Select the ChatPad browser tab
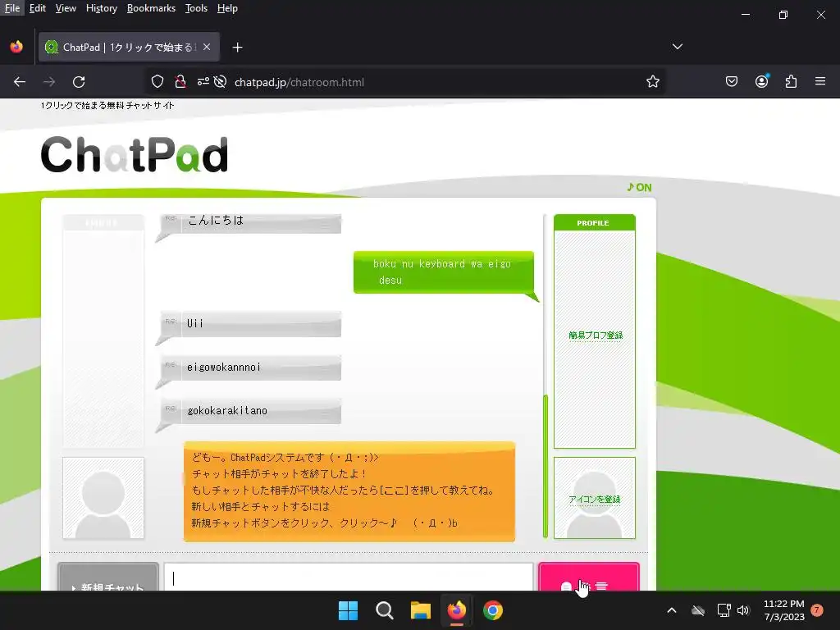This screenshot has height=630, width=840. coord(129,47)
